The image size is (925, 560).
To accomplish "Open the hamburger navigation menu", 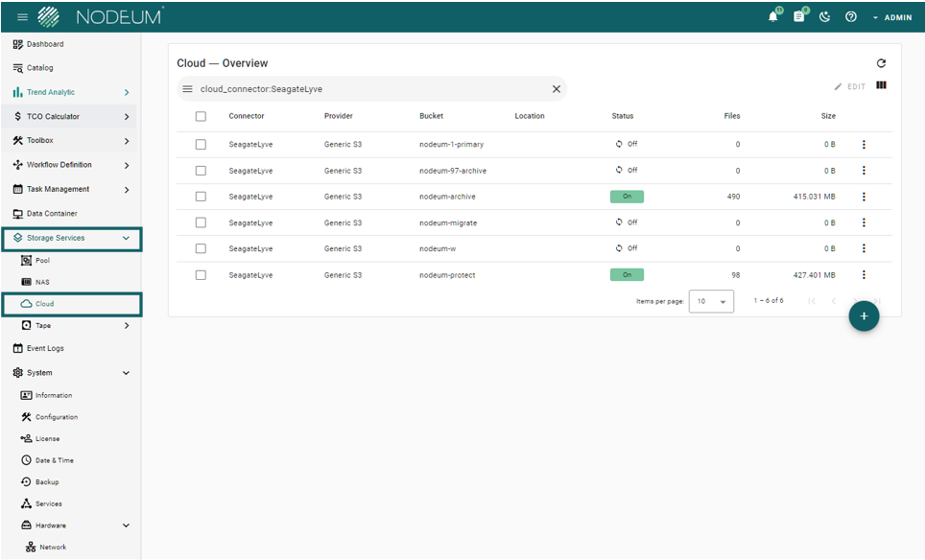I will pyautogui.click(x=22, y=17).
